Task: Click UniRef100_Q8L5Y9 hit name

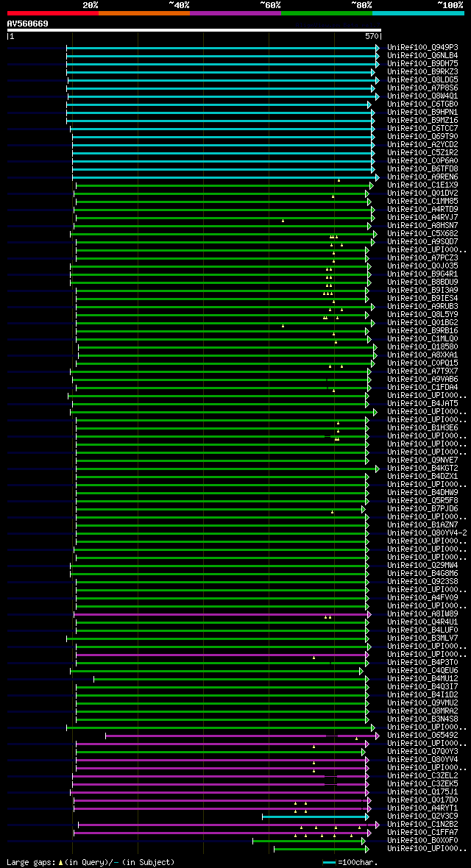Action: click(x=422, y=314)
